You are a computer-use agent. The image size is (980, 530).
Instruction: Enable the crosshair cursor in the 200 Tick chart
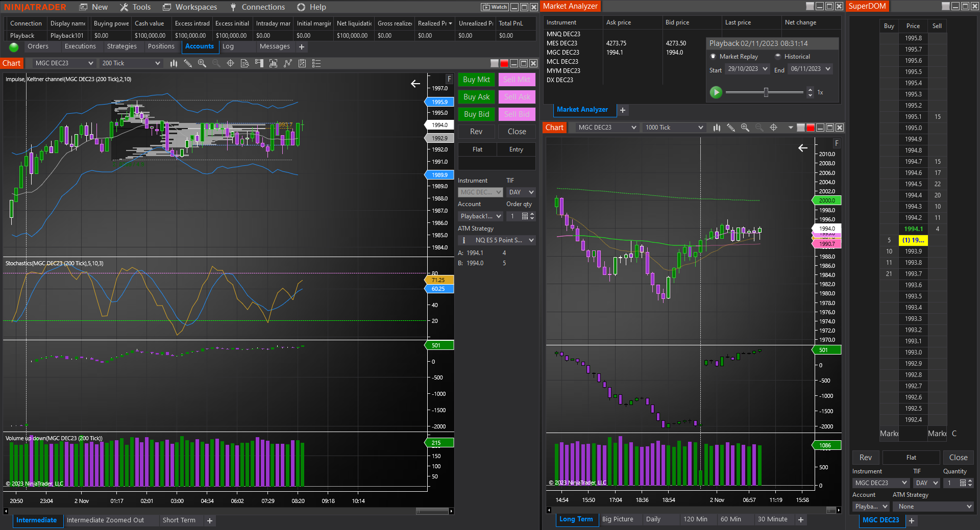tap(230, 63)
